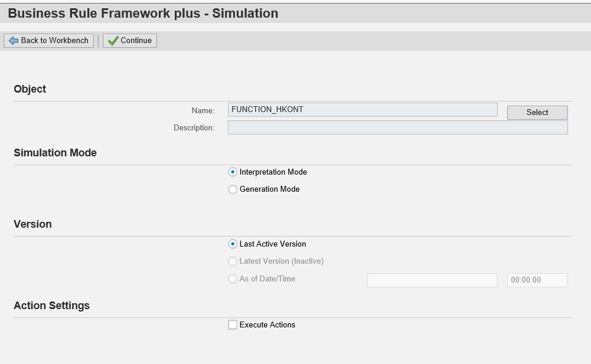Click the time field showing 00:00:00
Viewport: 591px width, 364px height.
(x=537, y=280)
